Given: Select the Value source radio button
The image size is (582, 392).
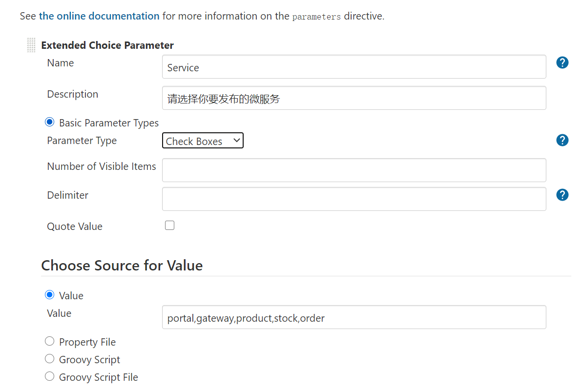Looking at the screenshot, I should 49,295.
